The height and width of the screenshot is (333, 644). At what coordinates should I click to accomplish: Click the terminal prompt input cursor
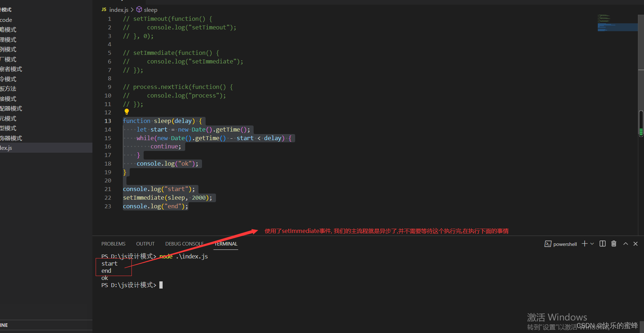[x=161, y=285]
